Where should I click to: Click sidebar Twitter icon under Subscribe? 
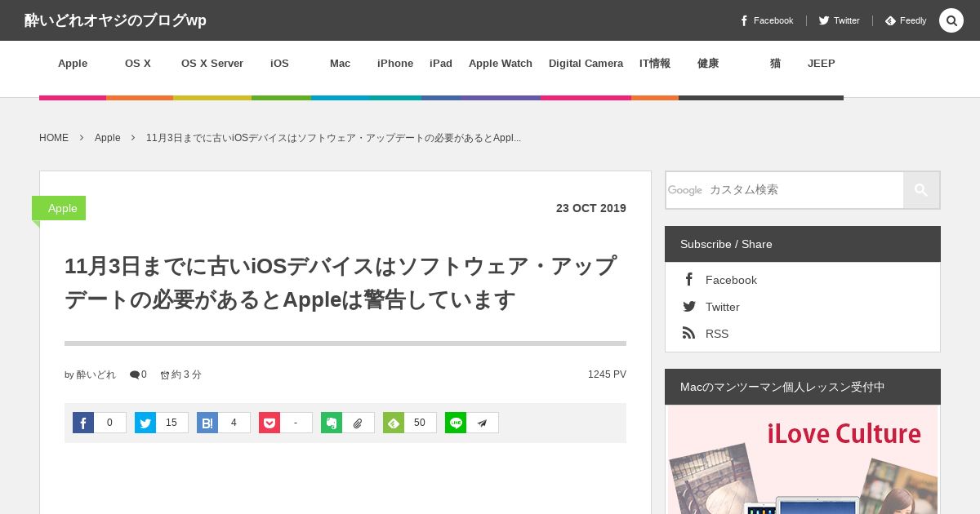[689, 307]
